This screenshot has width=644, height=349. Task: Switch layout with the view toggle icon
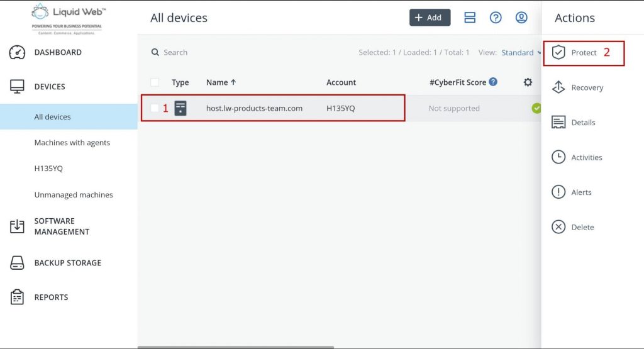click(x=469, y=18)
